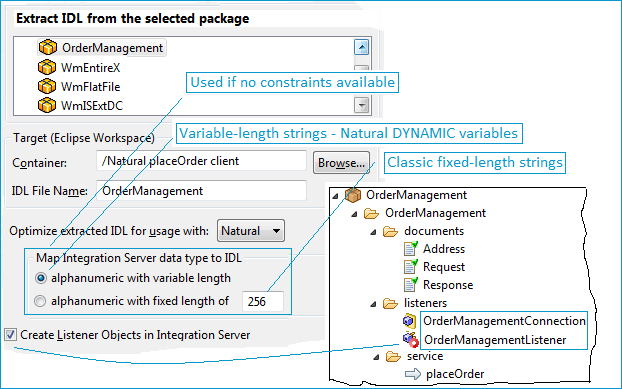Toggle Create Listener Objects in Integration Server

tap(11, 335)
